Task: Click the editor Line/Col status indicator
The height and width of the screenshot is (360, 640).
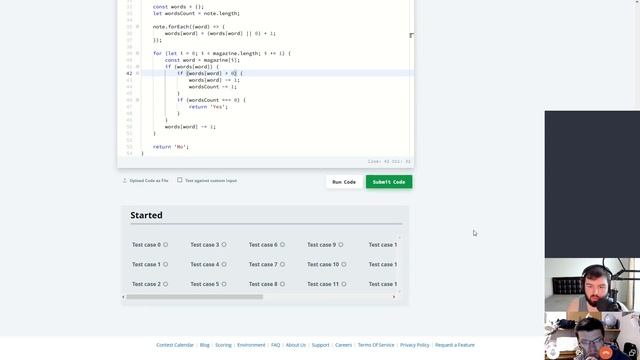Action: click(x=389, y=162)
